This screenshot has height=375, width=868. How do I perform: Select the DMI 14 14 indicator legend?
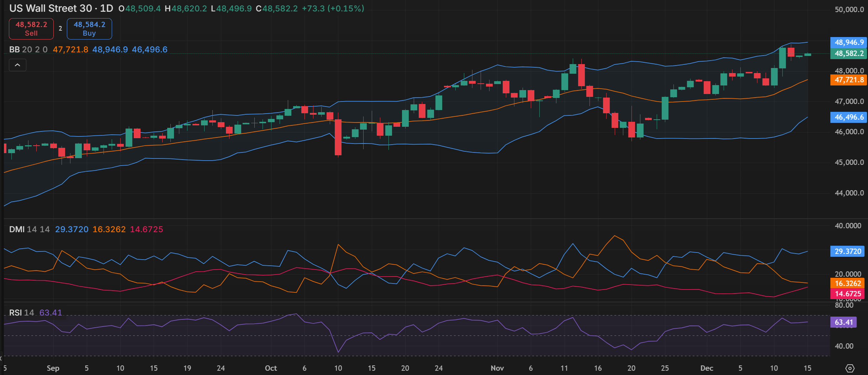29,229
